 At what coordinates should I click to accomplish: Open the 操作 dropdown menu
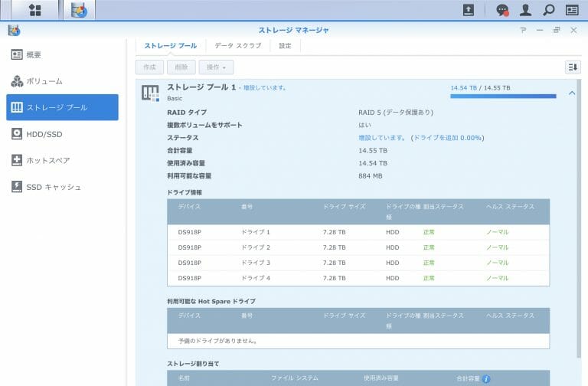216,67
